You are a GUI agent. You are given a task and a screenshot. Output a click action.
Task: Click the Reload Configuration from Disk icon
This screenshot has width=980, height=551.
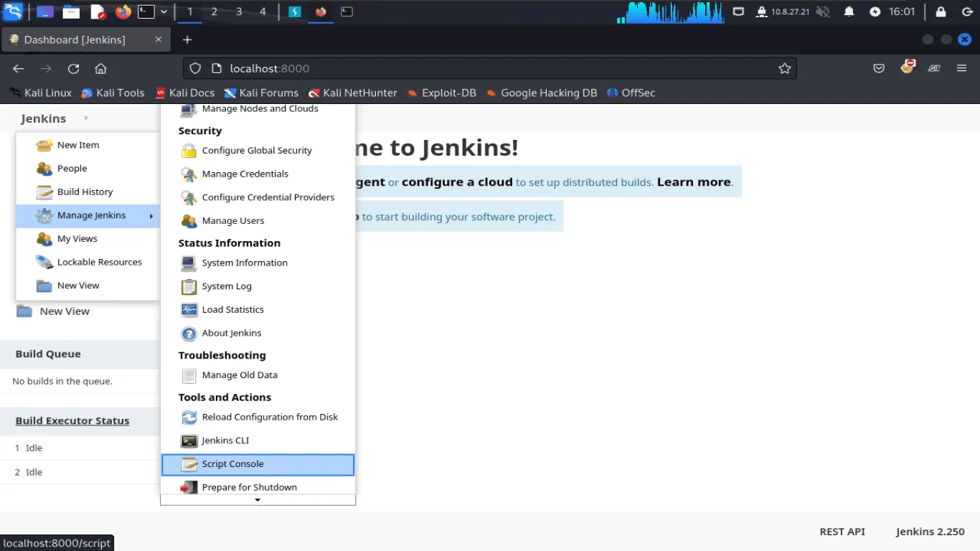[189, 418]
